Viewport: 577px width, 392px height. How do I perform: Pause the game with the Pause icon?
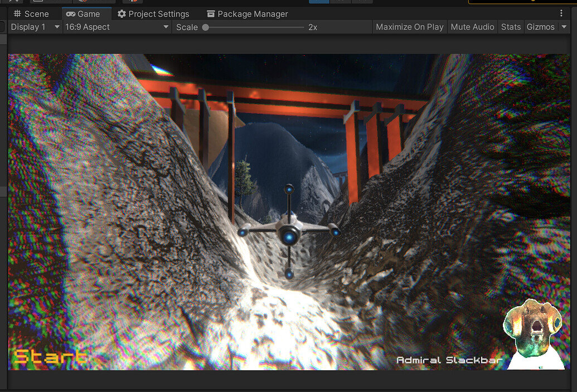tap(341, 2)
